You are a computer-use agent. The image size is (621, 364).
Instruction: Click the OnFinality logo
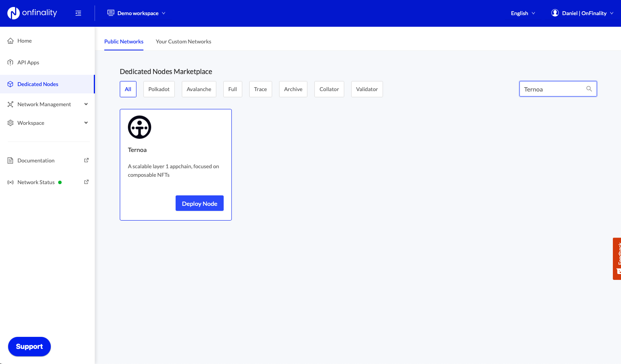tap(32, 13)
